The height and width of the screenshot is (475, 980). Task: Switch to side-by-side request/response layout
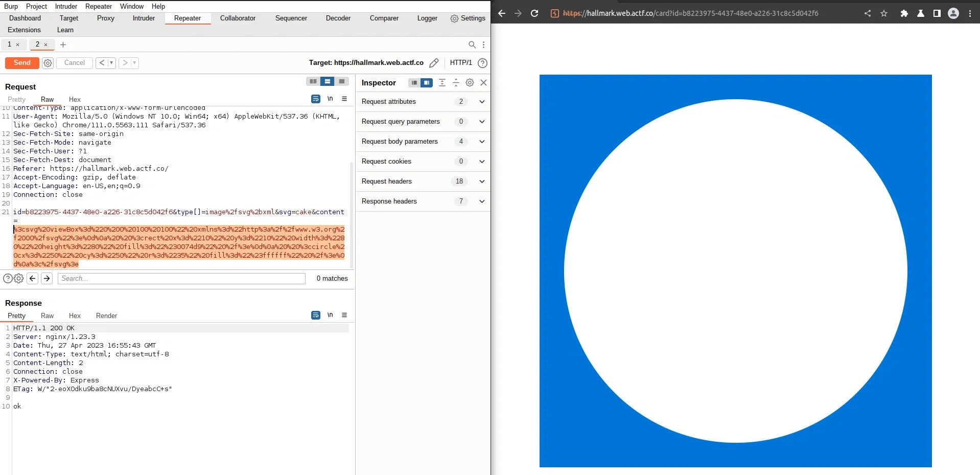click(313, 81)
